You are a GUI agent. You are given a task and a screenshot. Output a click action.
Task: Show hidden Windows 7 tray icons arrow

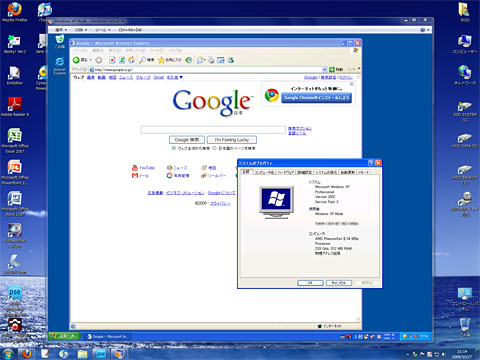(407, 354)
